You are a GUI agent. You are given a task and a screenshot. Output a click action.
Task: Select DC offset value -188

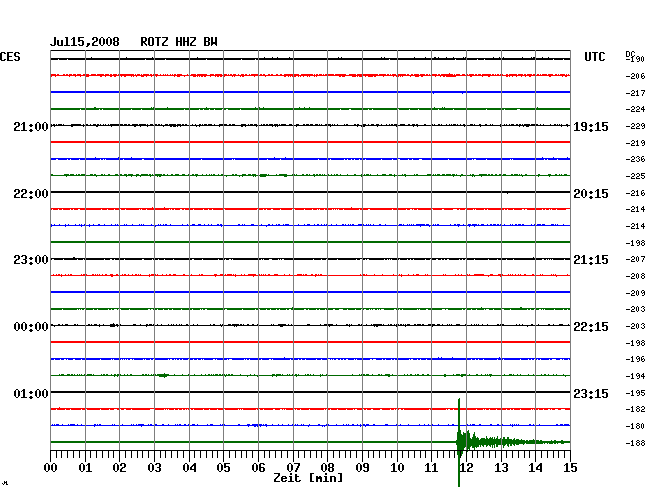click(635, 443)
